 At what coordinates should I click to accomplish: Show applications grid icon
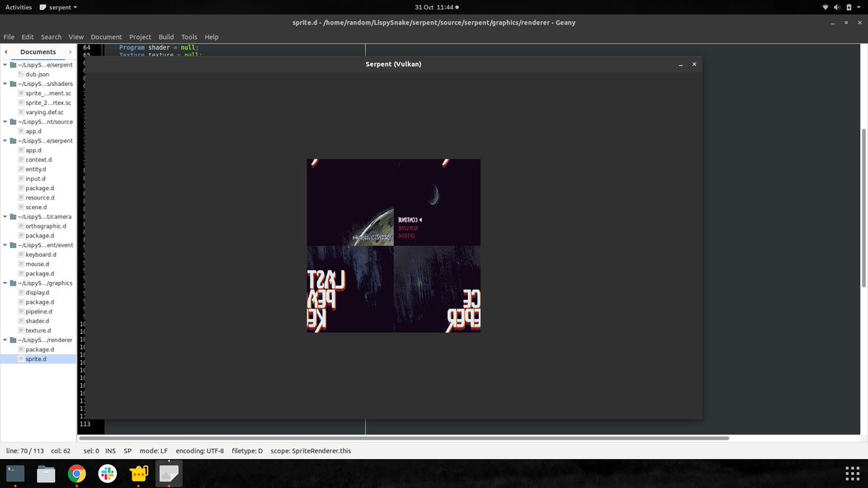point(851,474)
